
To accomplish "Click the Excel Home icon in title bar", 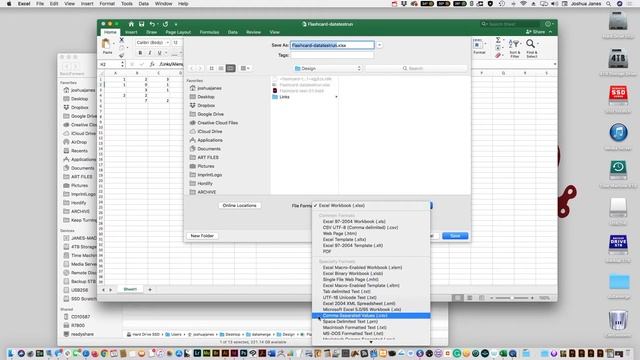I will coord(131,24).
